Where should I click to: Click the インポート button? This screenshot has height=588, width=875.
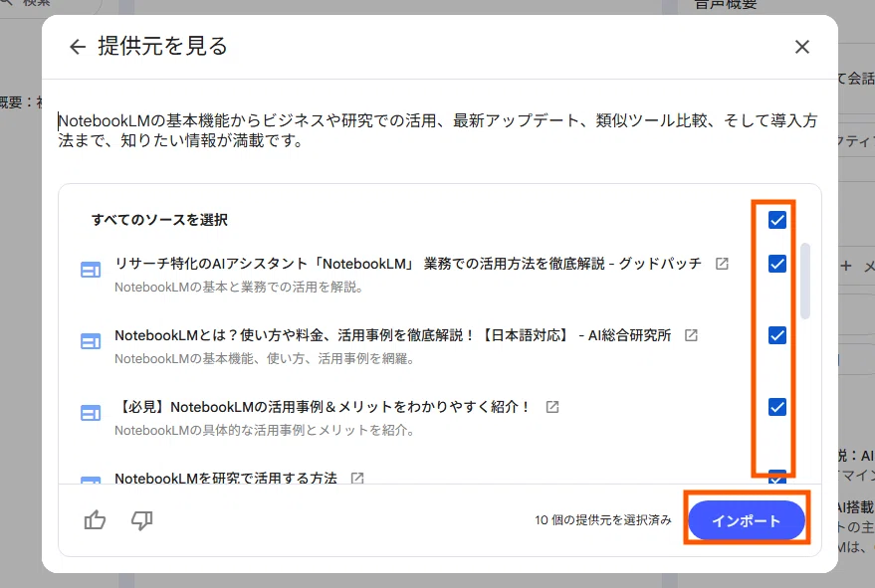coord(747,520)
